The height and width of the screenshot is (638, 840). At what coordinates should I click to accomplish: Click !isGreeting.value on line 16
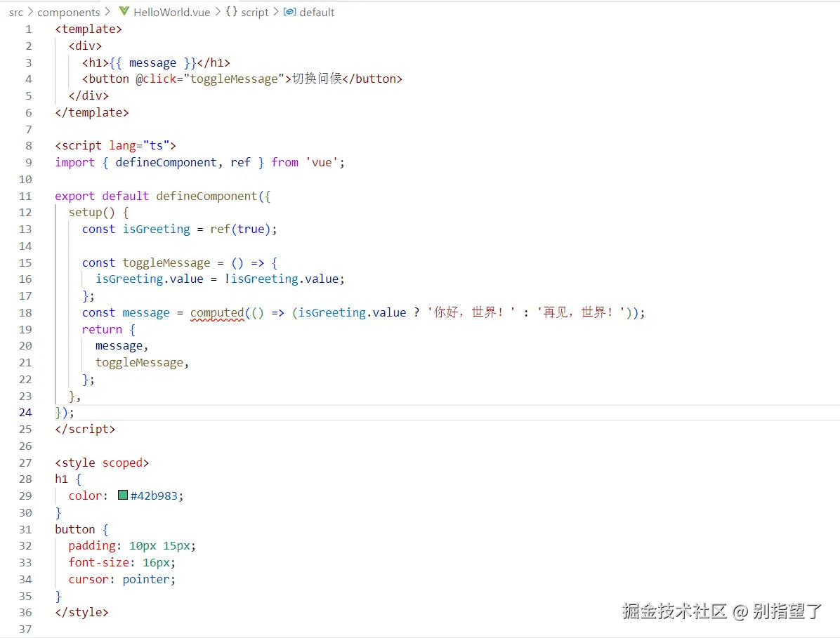click(x=281, y=279)
